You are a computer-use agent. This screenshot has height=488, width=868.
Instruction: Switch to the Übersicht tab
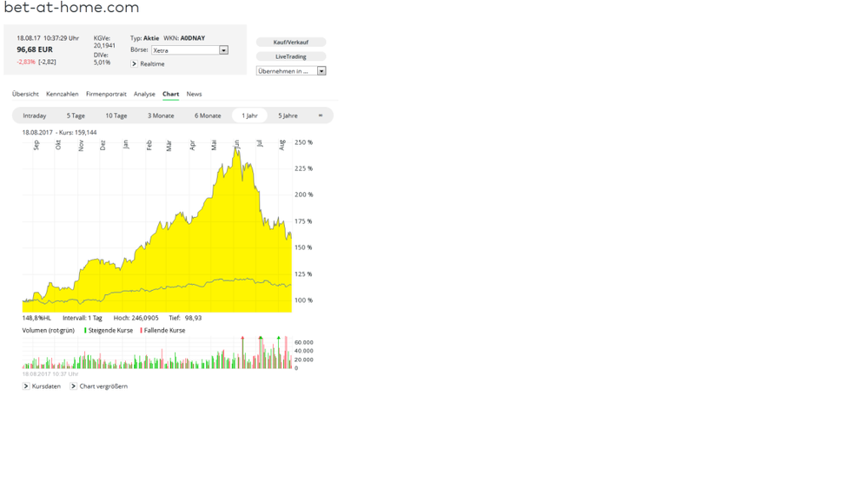25,94
